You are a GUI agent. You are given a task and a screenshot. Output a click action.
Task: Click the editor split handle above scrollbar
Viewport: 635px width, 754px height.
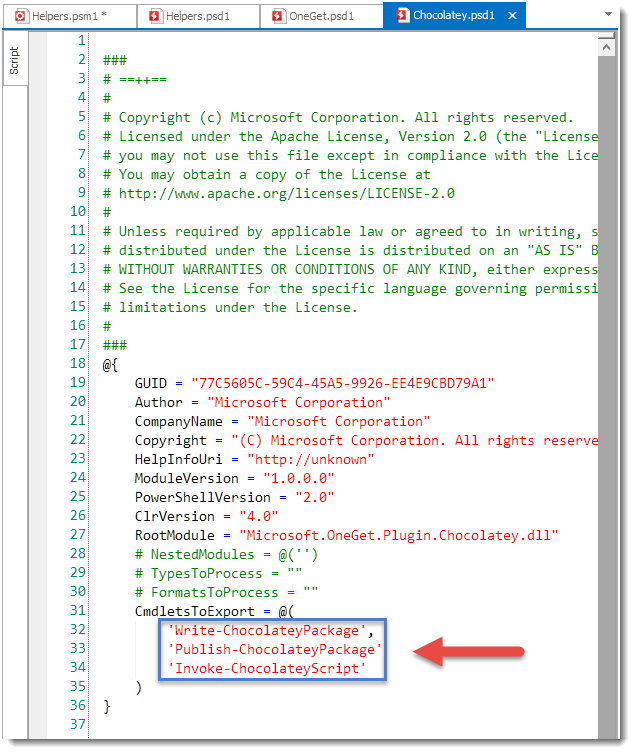click(x=606, y=36)
